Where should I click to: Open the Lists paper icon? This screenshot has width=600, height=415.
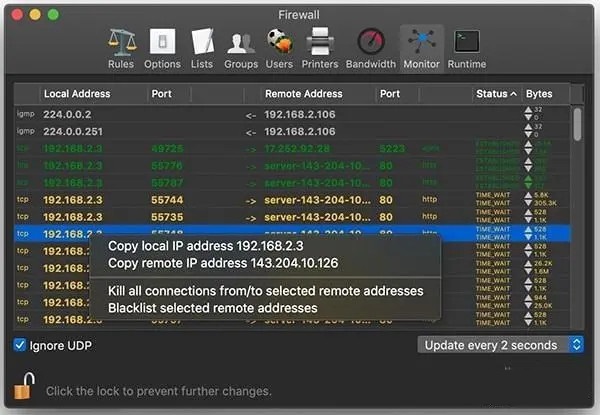203,43
